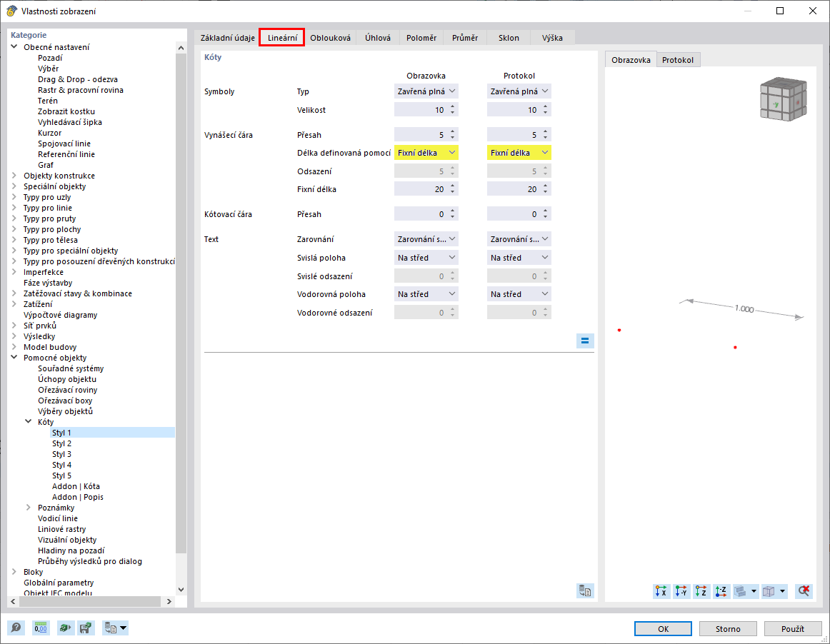
Task: Switch to the Základní údaje tab
Action: 228,38
